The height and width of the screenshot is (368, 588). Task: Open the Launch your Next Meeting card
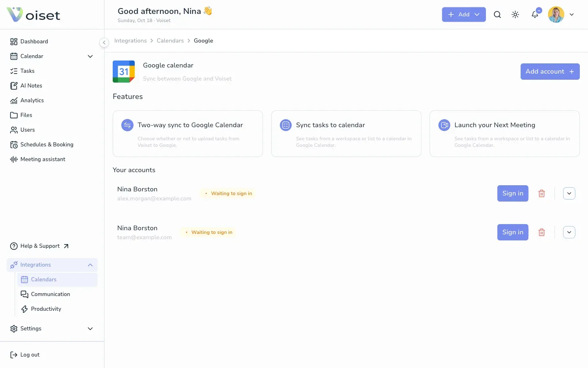pos(505,134)
